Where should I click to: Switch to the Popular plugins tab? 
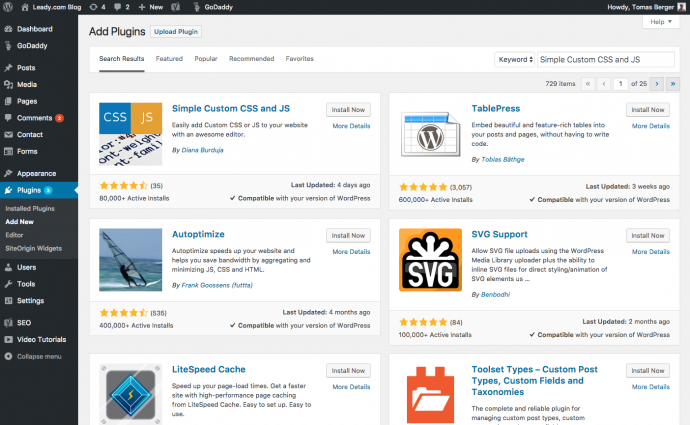(206, 59)
